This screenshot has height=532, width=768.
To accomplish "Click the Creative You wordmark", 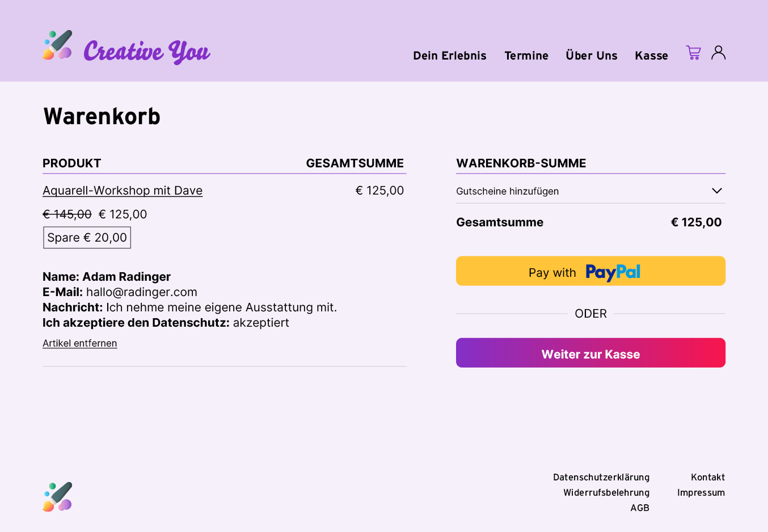I will coord(147,52).
